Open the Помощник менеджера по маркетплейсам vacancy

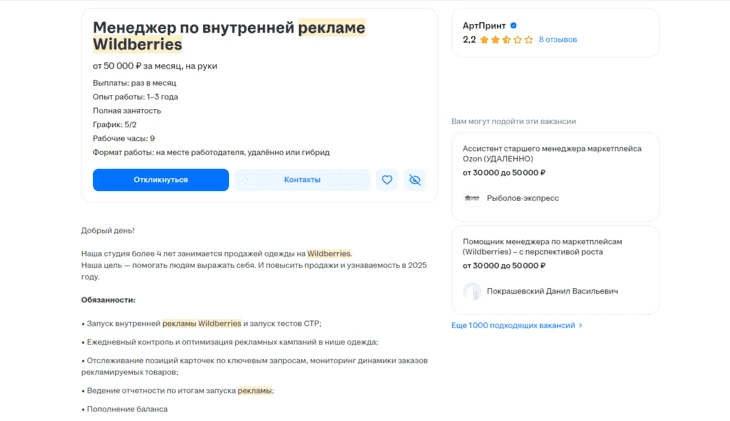point(542,246)
